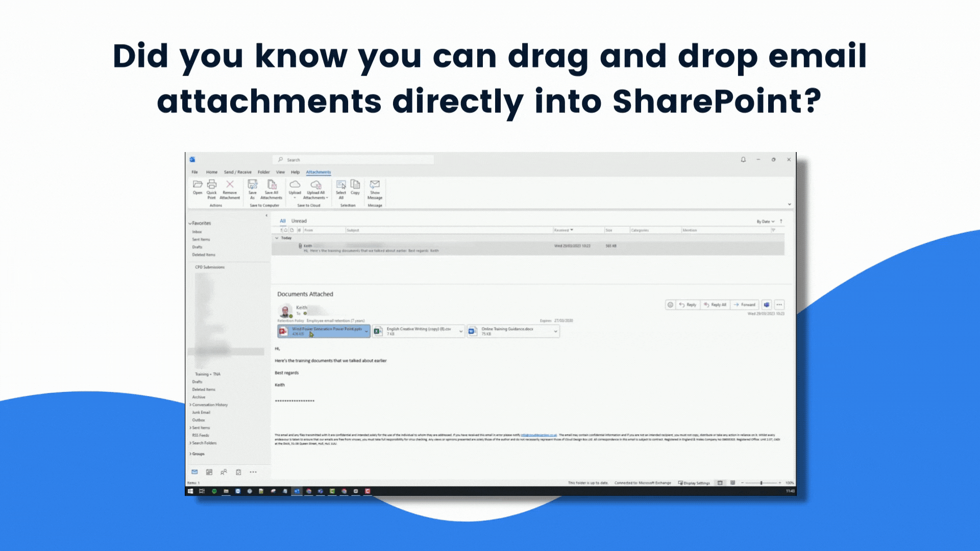Click Save All Attachments icon
Screen dimensions: 980x551
click(x=272, y=189)
